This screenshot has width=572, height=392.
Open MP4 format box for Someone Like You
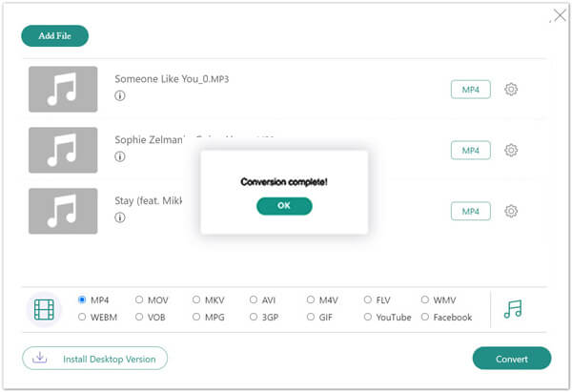pyautogui.click(x=471, y=90)
